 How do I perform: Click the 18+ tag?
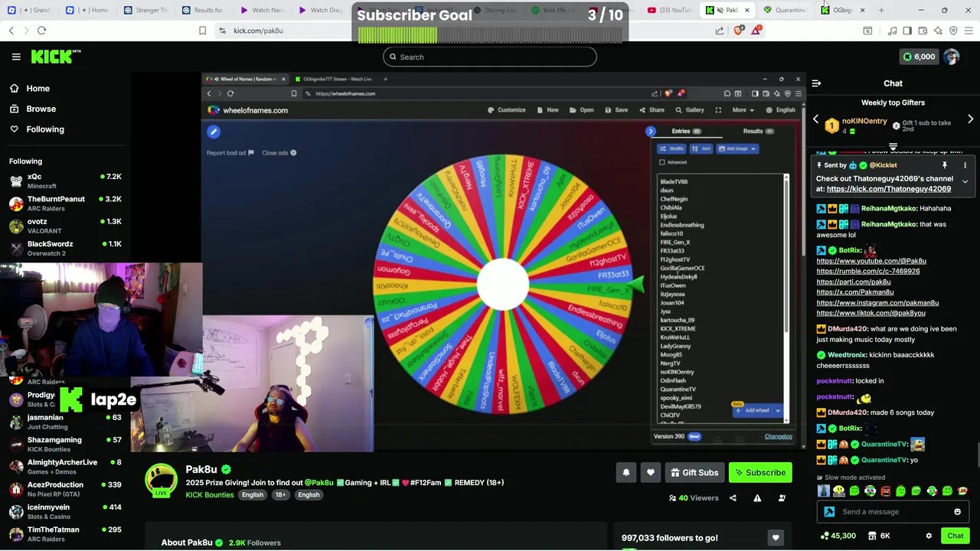280,495
